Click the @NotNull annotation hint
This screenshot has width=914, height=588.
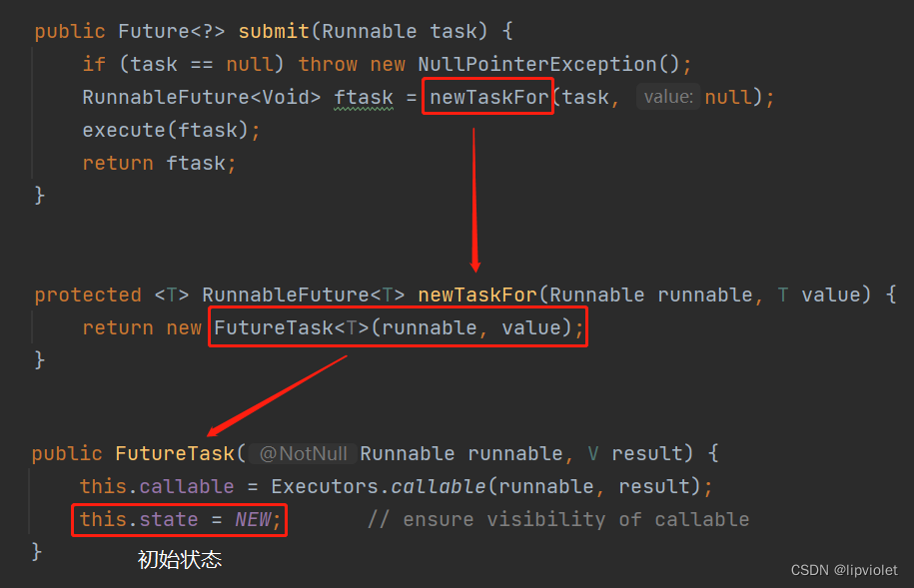coord(303,453)
